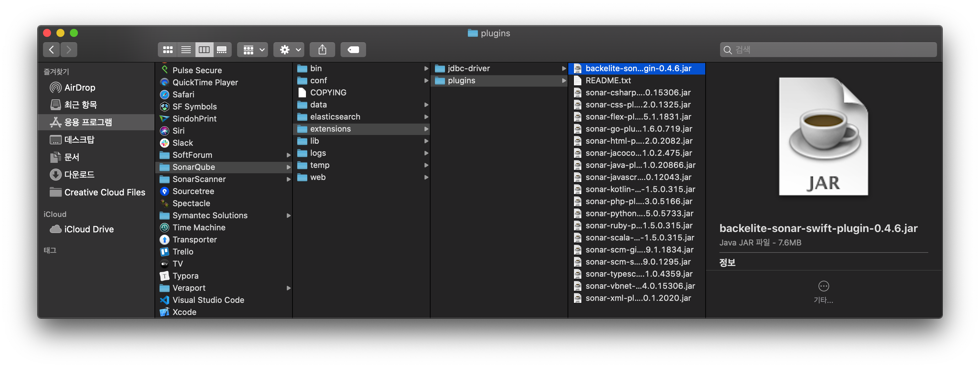Select the README.txt file
The width and height of the screenshot is (980, 368).
(x=608, y=81)
